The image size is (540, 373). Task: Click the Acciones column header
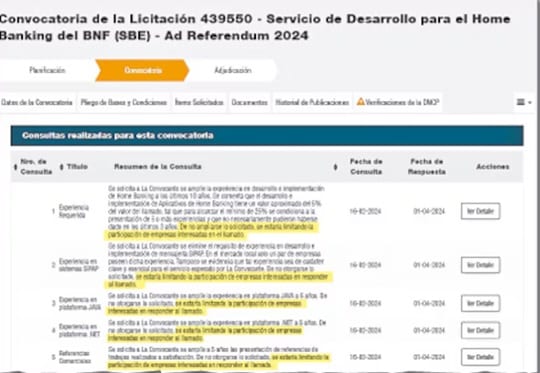point(492,167)
